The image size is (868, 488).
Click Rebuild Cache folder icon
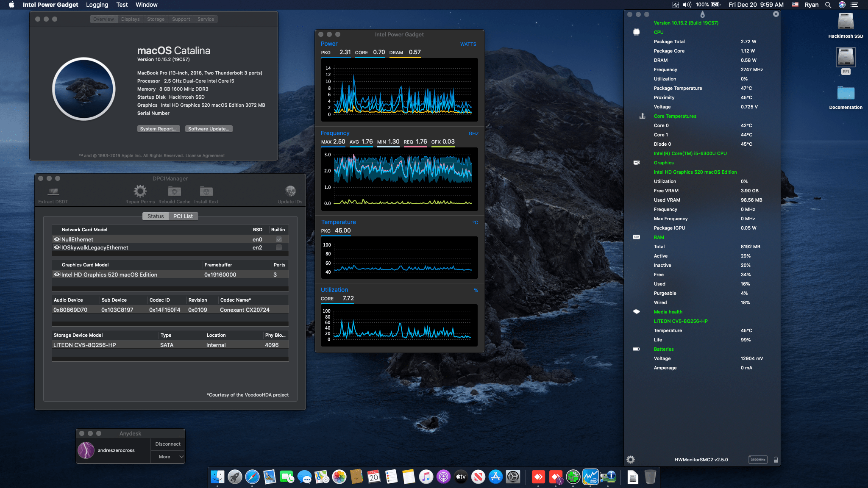pyautogui.click(x=175, y=191)
